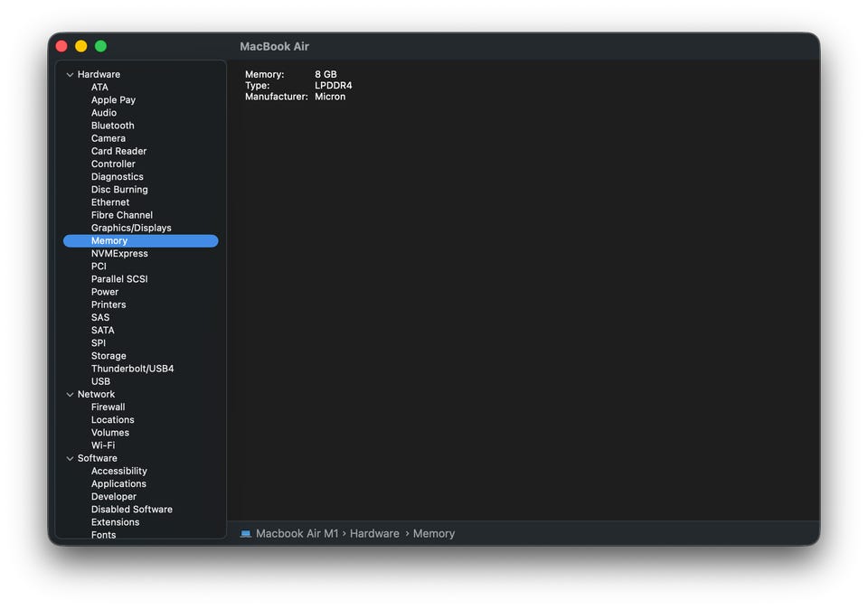This screenshot has height=609, width=868.
Task: Select Bluetooth in the sidebar
Action: (x=113, y=126)
